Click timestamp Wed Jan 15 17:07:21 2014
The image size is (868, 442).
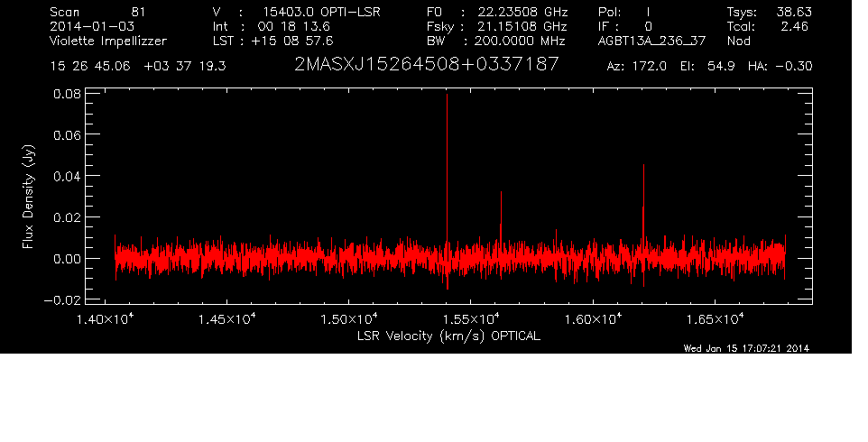tap(746, 348)
